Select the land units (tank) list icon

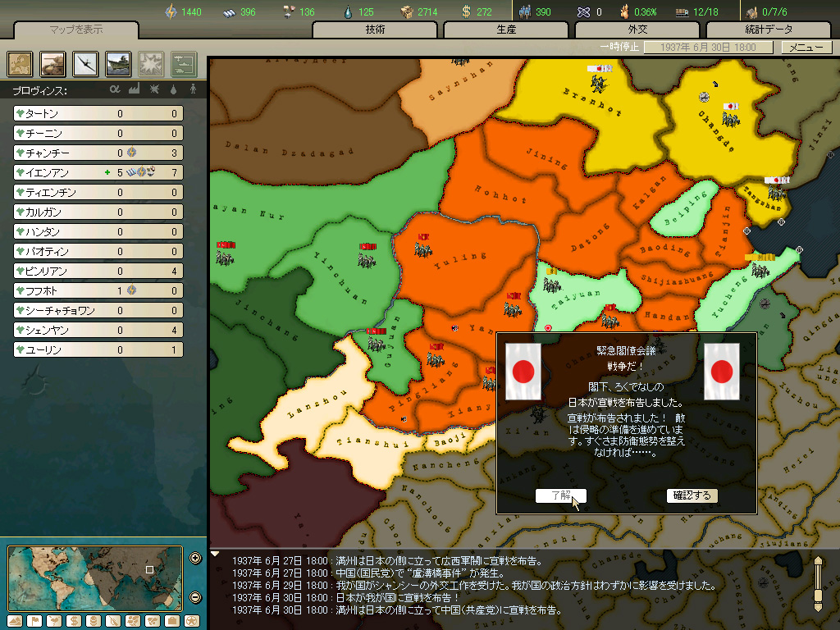point(52,64)
